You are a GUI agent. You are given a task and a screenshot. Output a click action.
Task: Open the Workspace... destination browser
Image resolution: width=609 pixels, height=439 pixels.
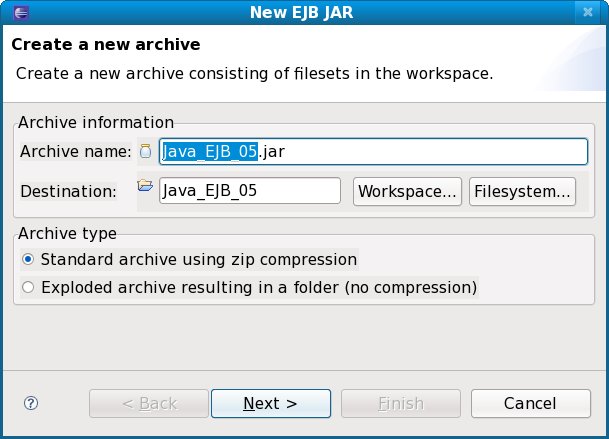[408, 191]
